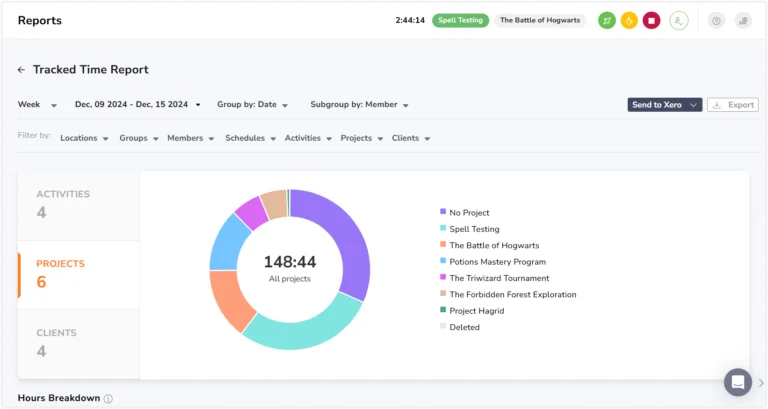Click the Potions Mastery Program blue swatch

pyautogui.click(x=443, y=261)
